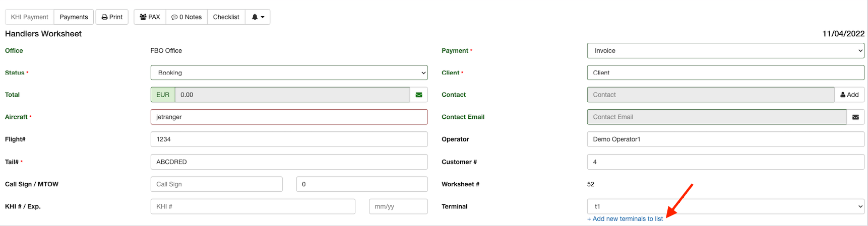868x226 pixels.
Task: Click the Print button with printer icon
Action: coord(112,17)
